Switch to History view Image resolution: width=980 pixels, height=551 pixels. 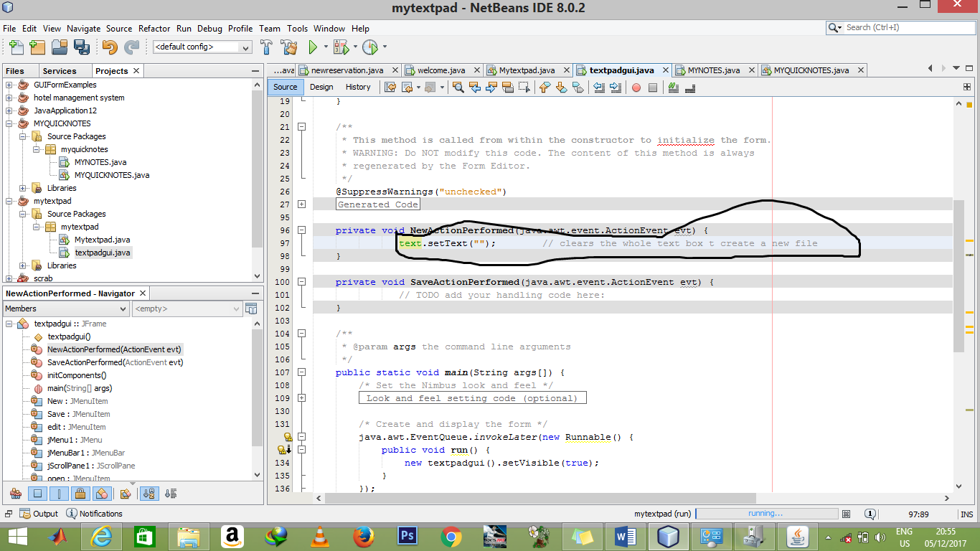coord(358,87)
